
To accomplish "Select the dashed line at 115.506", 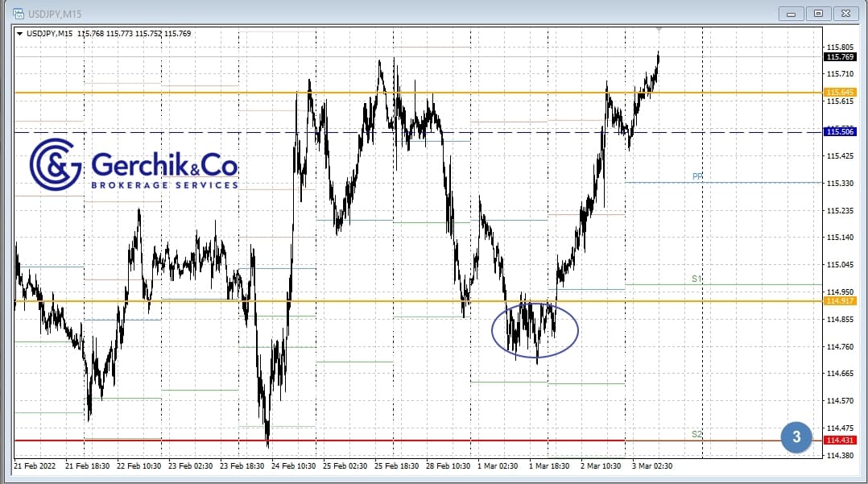I will point(242,132).
